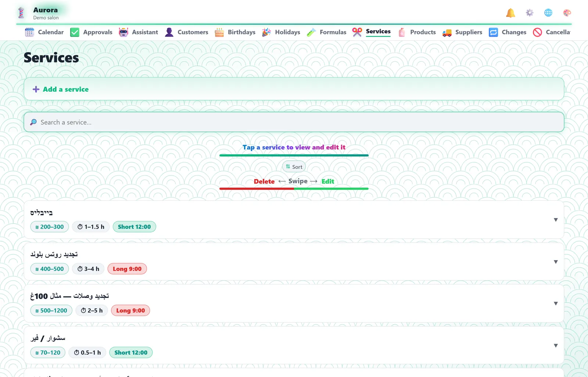Click the 2–5 h duration badge
The width and height of the screenshot is (588, 377).
[92, 311]
